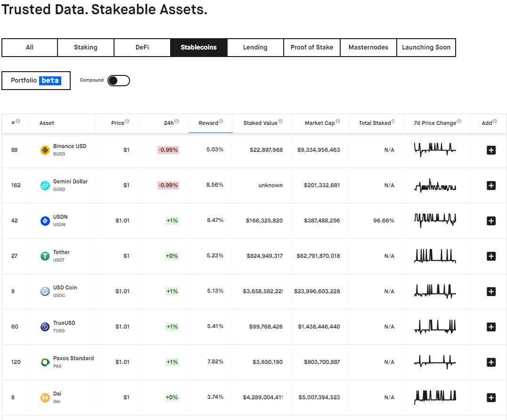
Task: Add Tether via its plus icon
Action: tap(491, 256)
